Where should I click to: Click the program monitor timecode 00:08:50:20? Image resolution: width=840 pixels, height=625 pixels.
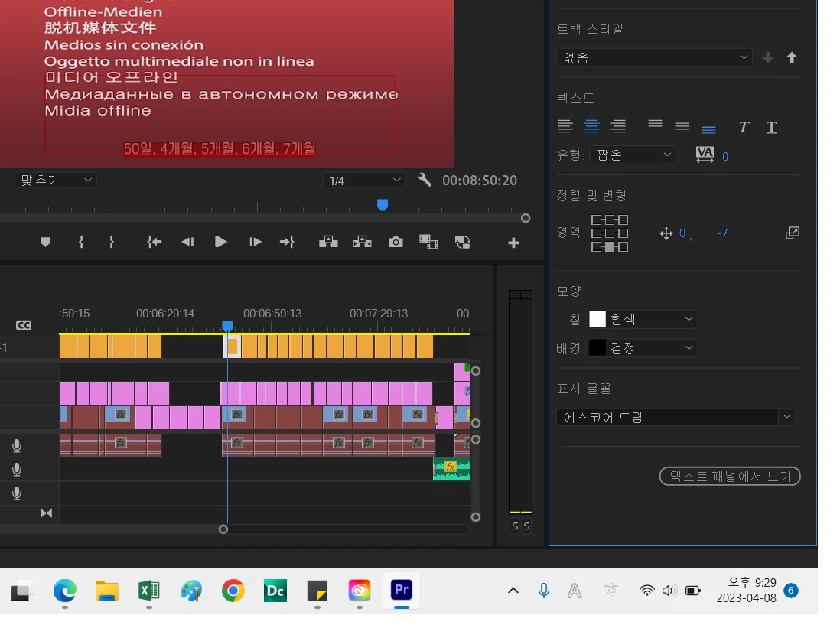click(x=480, y=181)
